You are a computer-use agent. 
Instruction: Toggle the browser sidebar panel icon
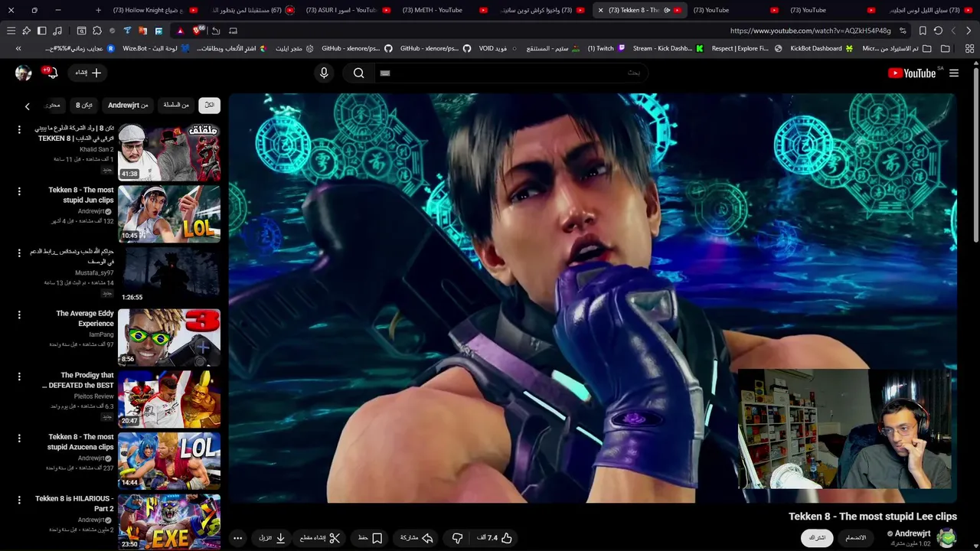click(41, 31)
